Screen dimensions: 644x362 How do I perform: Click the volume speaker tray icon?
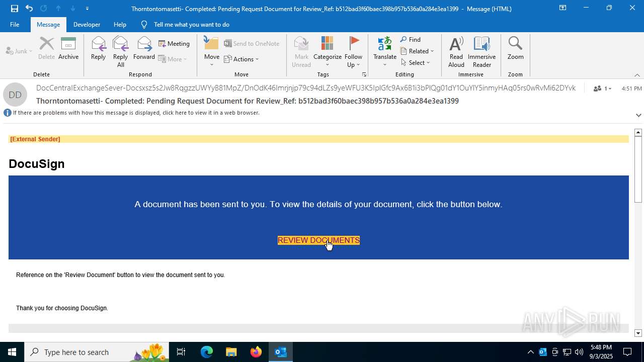point(579,352)
